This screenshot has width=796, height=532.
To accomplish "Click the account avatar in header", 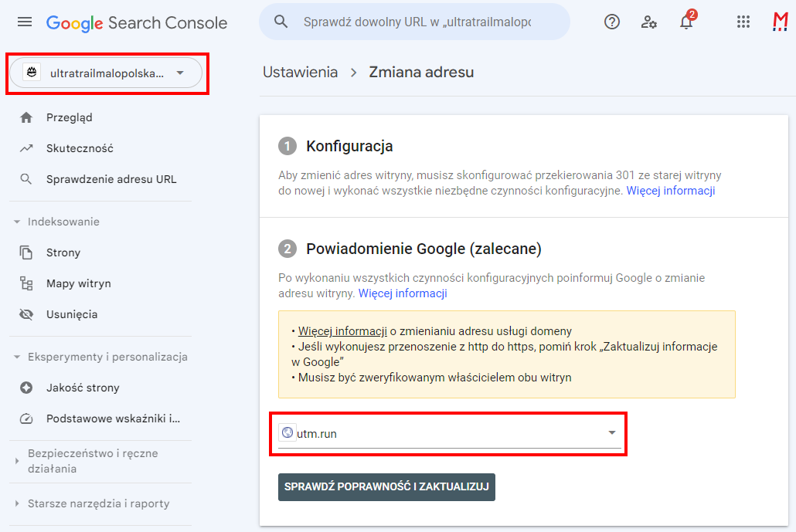I will point(780,22).
